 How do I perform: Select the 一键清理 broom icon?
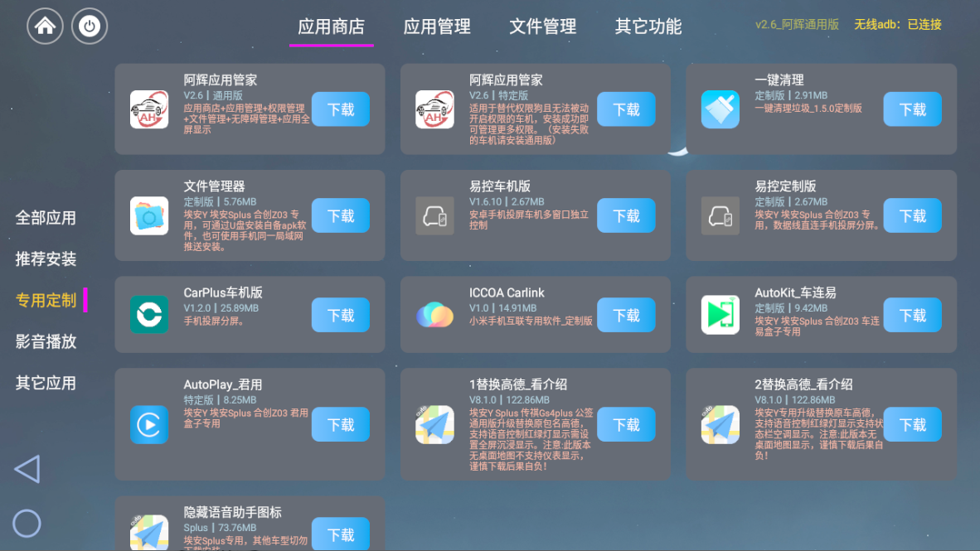pos(720,109)
